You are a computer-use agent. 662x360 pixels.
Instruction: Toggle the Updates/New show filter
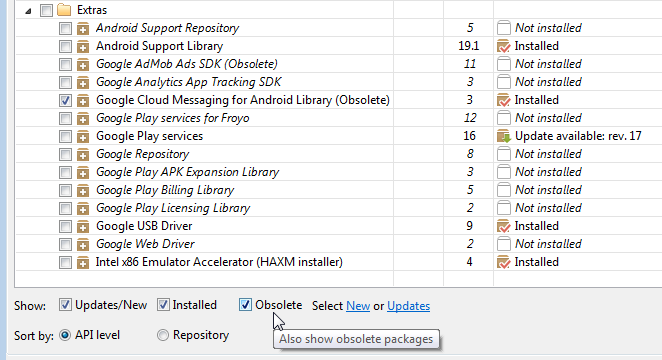click(65, 305)
